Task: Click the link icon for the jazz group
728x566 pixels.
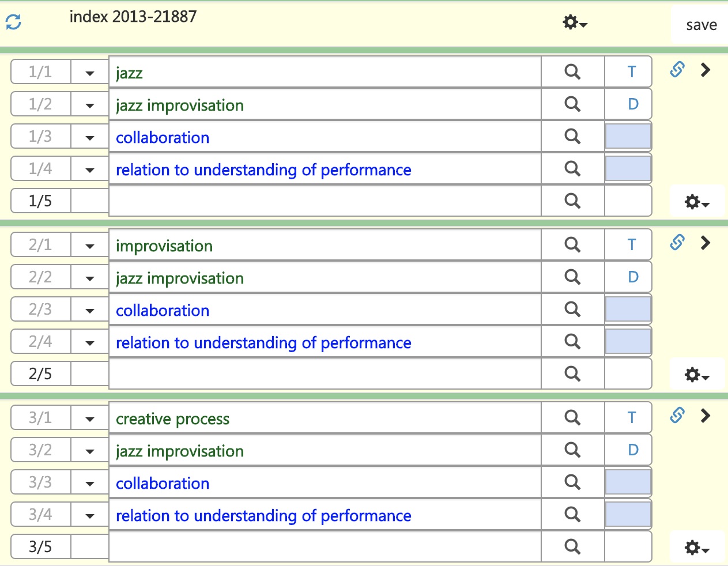Action: [x=677, y=70]
